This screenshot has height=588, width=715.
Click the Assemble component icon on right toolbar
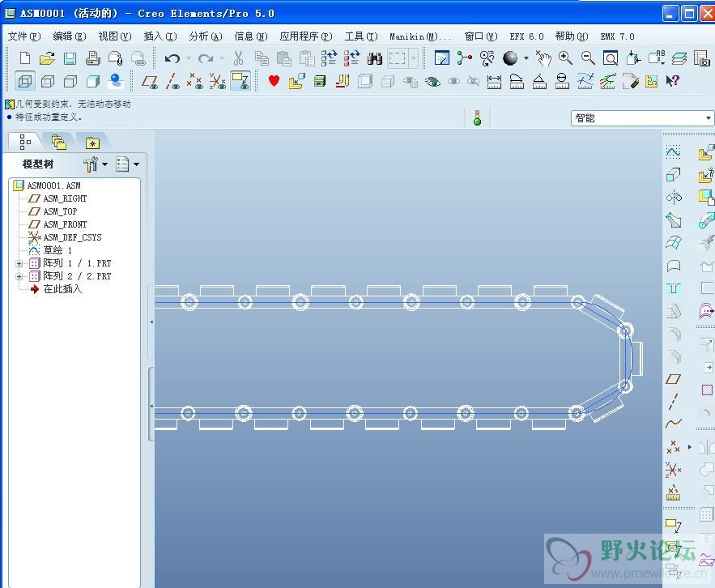(706, 152)
